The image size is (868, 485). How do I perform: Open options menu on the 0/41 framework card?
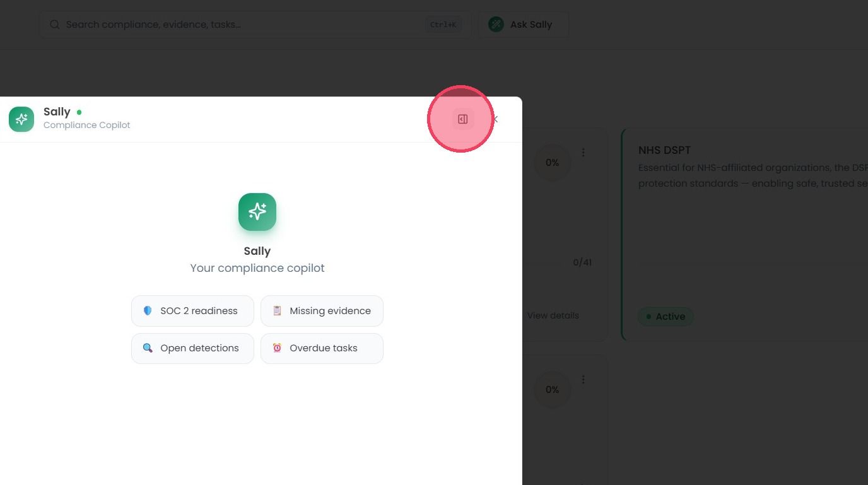tap(584, 153)
